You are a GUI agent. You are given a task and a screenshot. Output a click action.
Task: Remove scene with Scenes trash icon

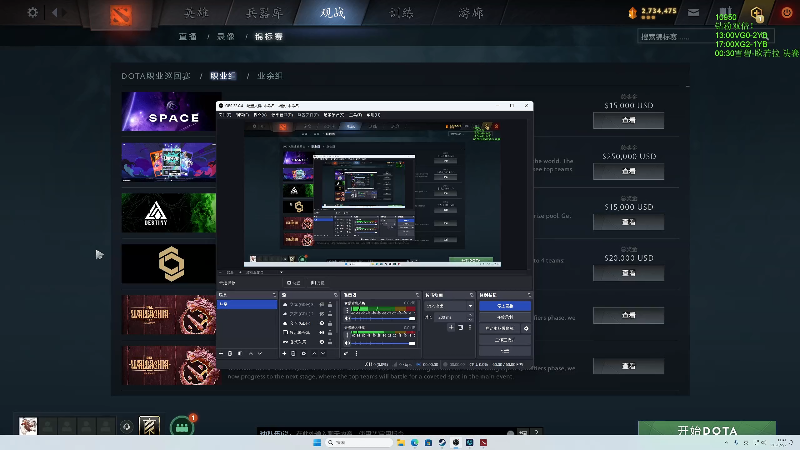(x=230, y=354)
